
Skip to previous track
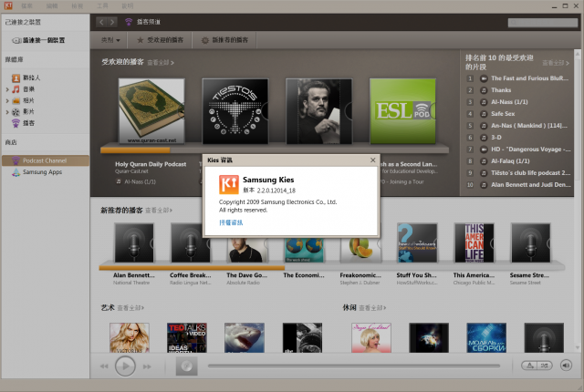104,366
